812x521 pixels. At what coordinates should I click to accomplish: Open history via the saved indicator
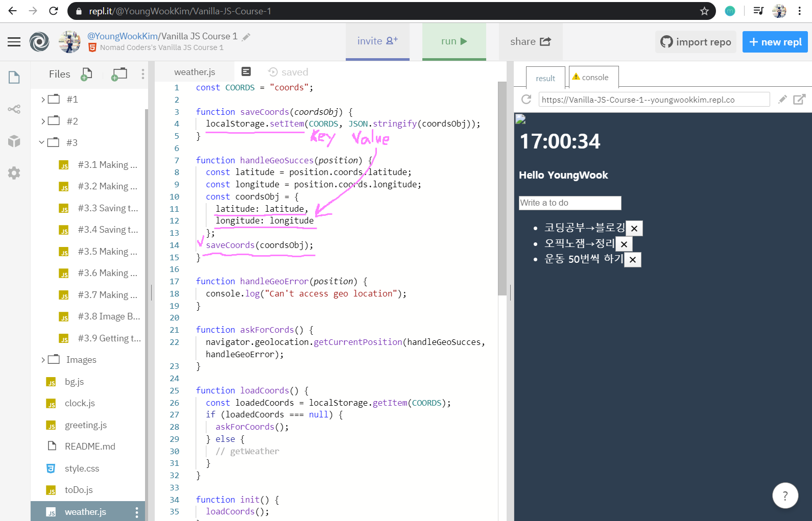pos(289,72)
